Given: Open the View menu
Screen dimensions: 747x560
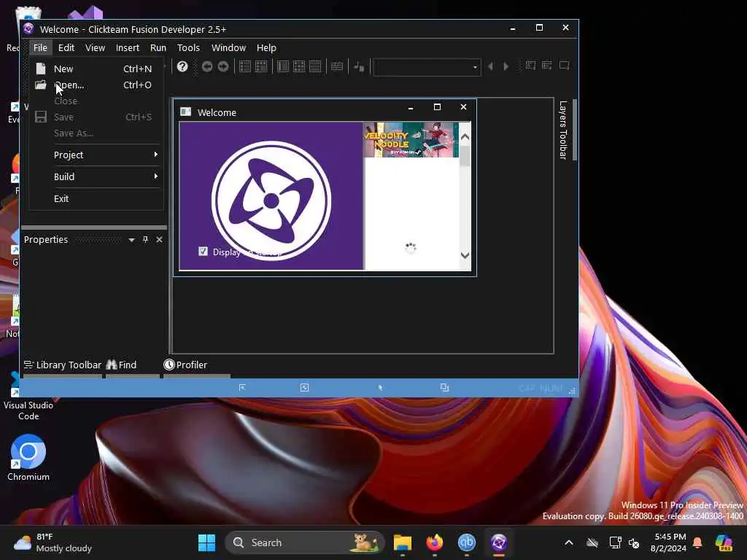Looking at the screenshot, I should (95, 47).
